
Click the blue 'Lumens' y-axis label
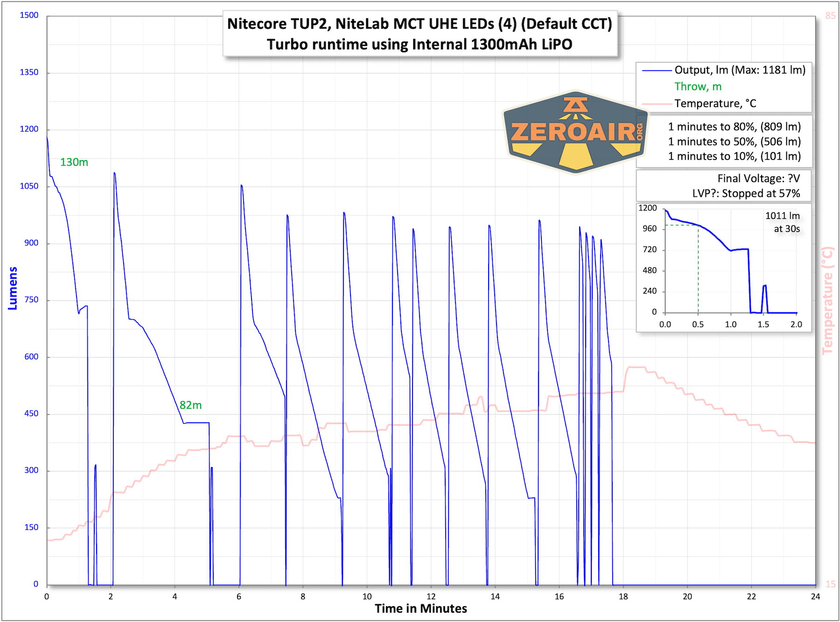13,288
